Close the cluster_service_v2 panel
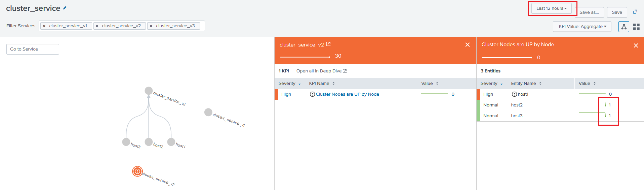The height and width of the screenshot is (190, 644). coord(468,45)
